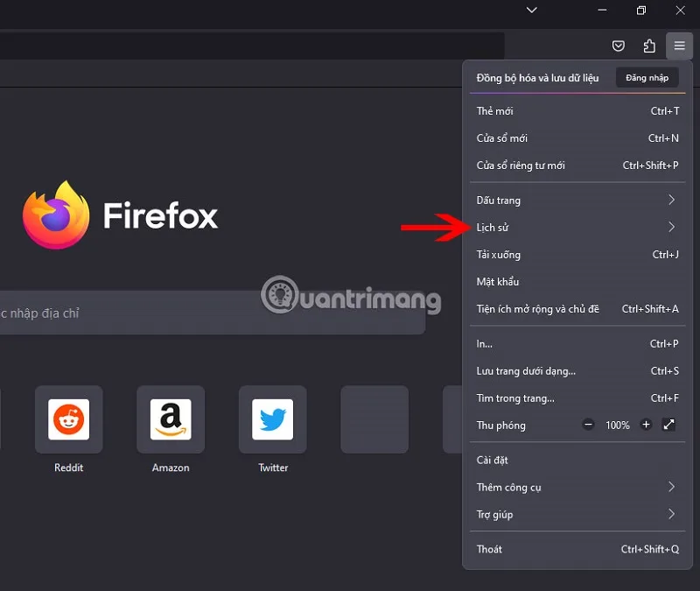Screen dimensions: 700x591
Task: Zoom in with the plus button
Action: 646,425
